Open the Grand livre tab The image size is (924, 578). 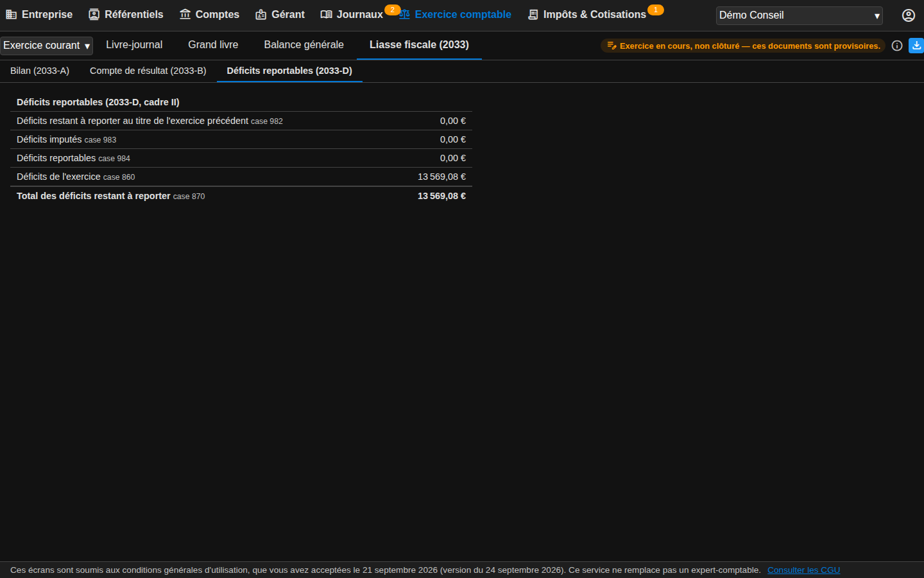point(213,45)
